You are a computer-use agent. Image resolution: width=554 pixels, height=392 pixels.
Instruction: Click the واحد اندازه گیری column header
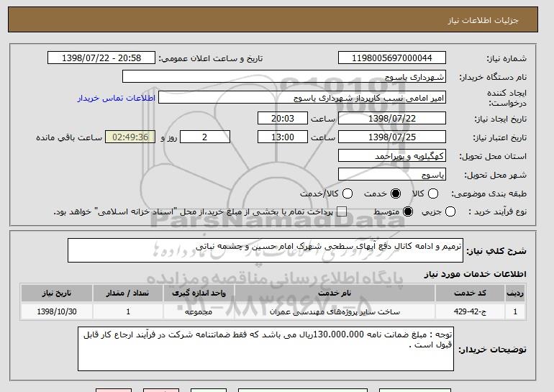click(x=199, y=293)
